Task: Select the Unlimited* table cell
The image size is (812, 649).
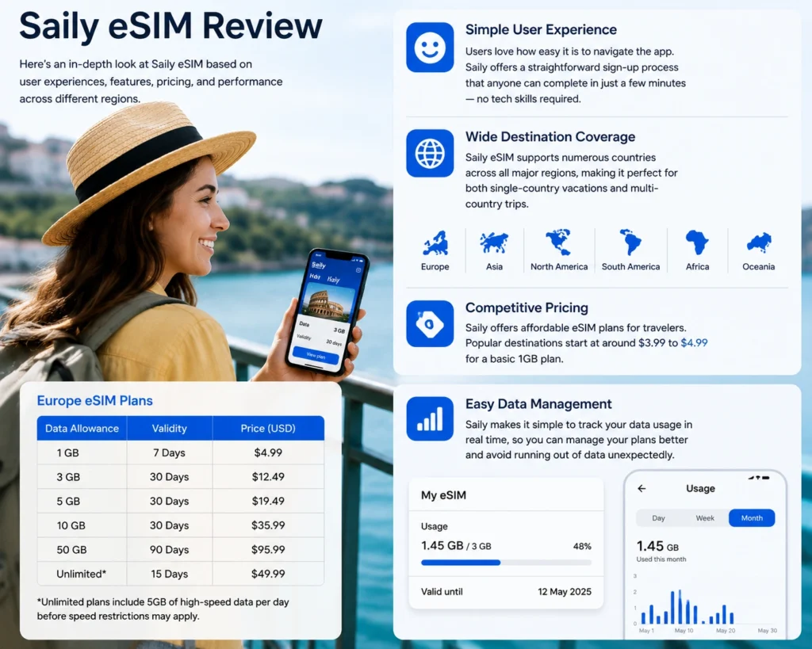Action: (82, 574)
